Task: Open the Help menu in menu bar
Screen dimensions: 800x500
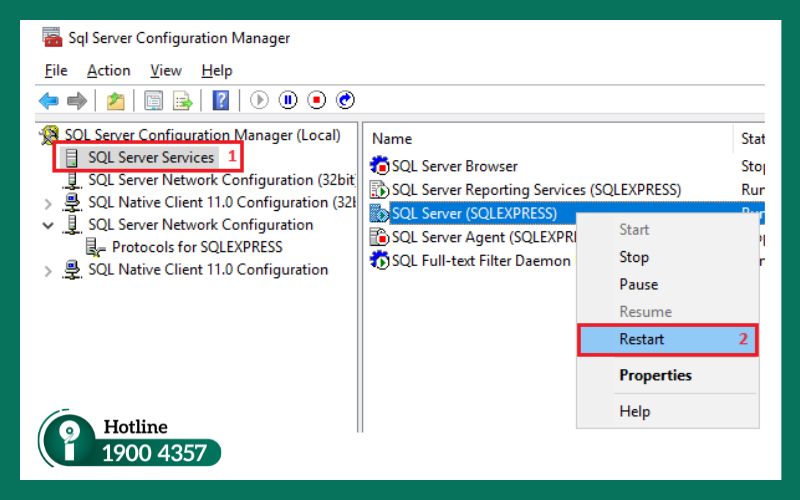Action: coord(217,70)
